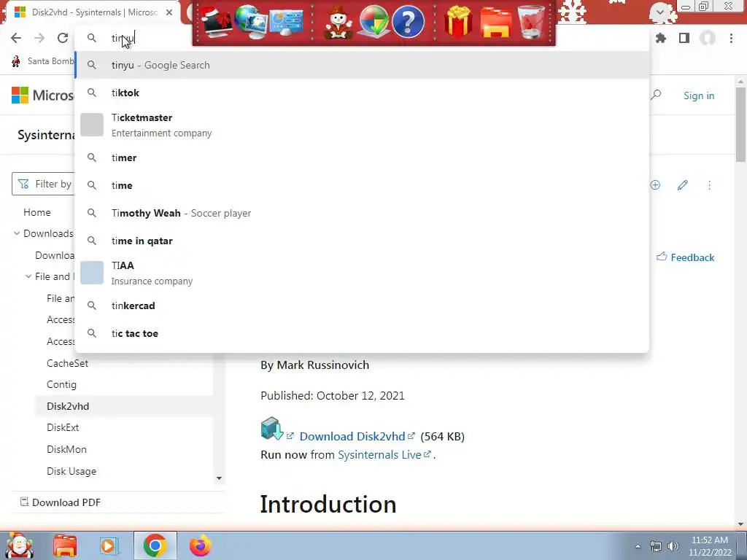
Task: Open tab search chevron in title bar
Action: [x=659, y=12]
